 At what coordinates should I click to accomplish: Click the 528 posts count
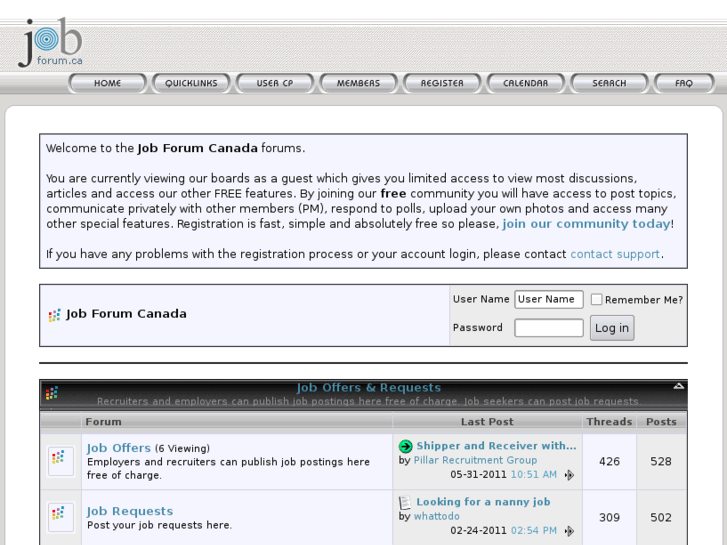click(661, 462)
